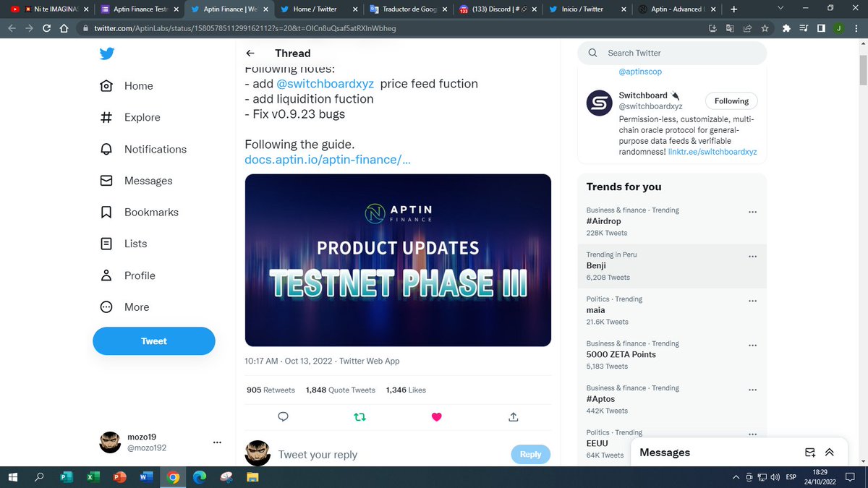Viewport: 868px width, 488px height.
Task: View the 905 Retweets list
Action: [271, 390]
